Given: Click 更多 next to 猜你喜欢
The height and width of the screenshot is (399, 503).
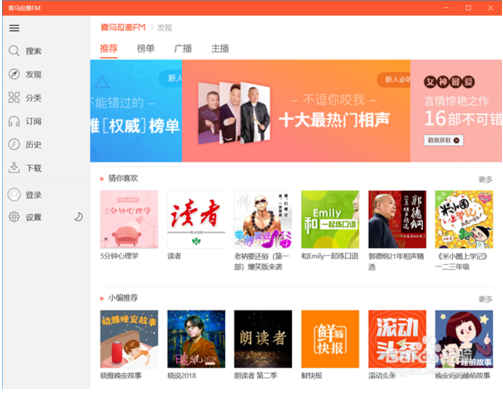Looking at the screenshot, I should [x=485, y=180].
